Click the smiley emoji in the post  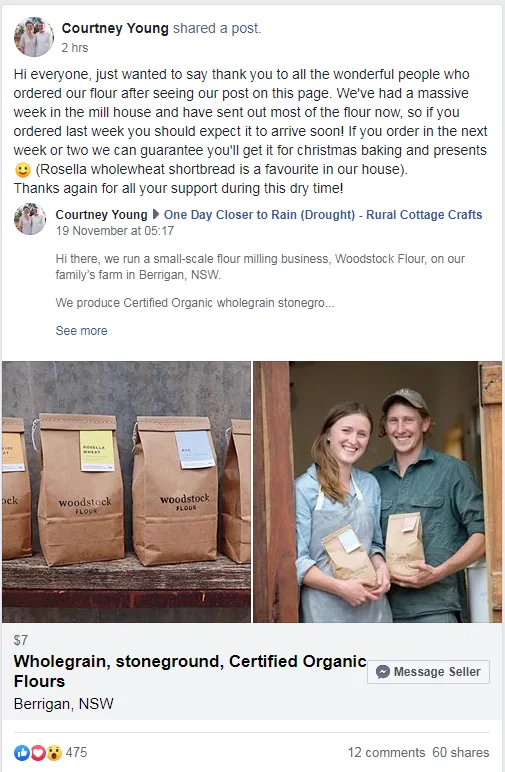[x=23, y=170]
